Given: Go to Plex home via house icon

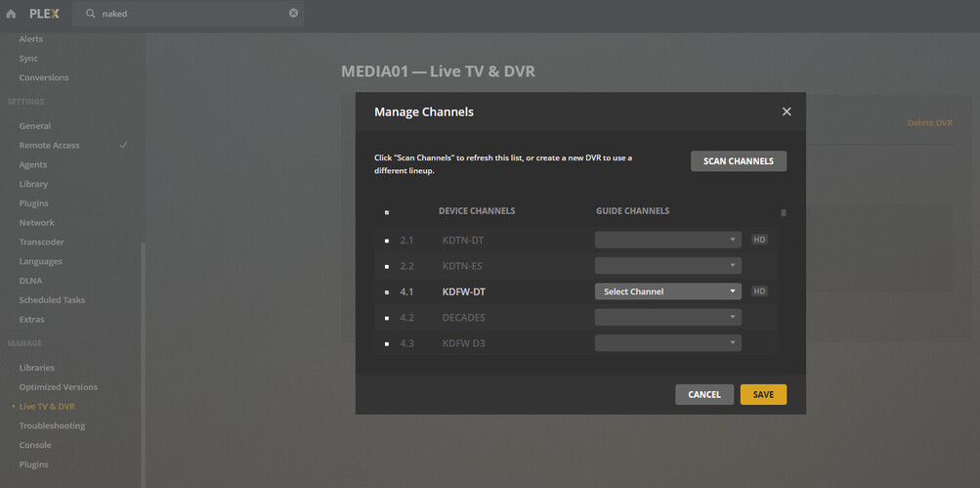Looking at the screenshot, I should [11, 14].
